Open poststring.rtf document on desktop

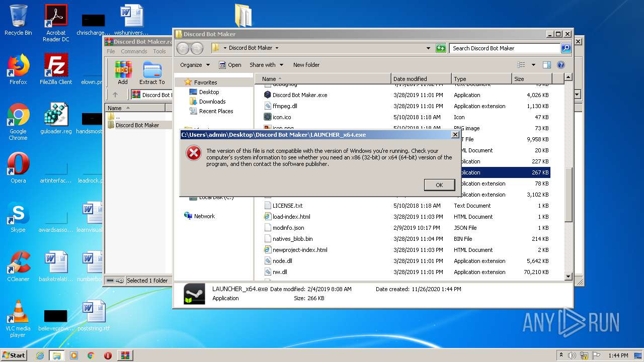94,316
